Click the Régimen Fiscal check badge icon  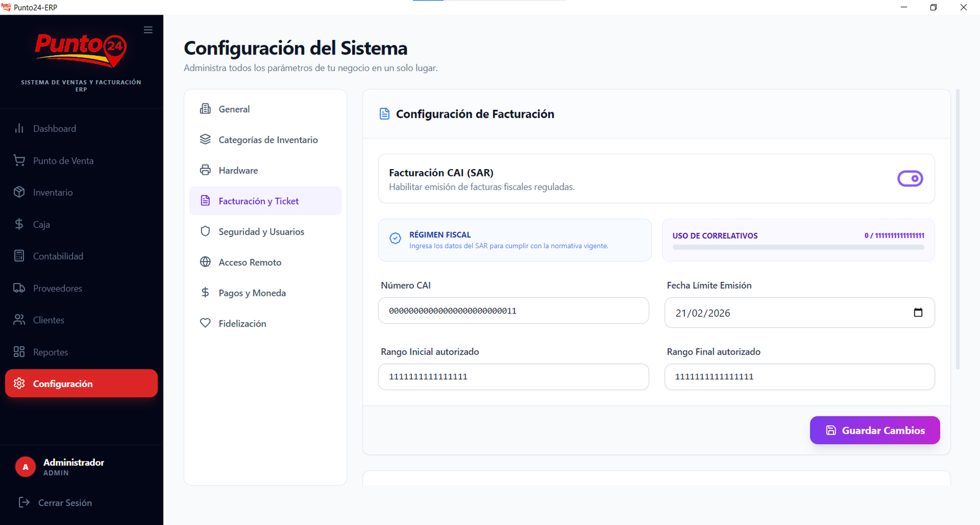[x=396, y=238]
